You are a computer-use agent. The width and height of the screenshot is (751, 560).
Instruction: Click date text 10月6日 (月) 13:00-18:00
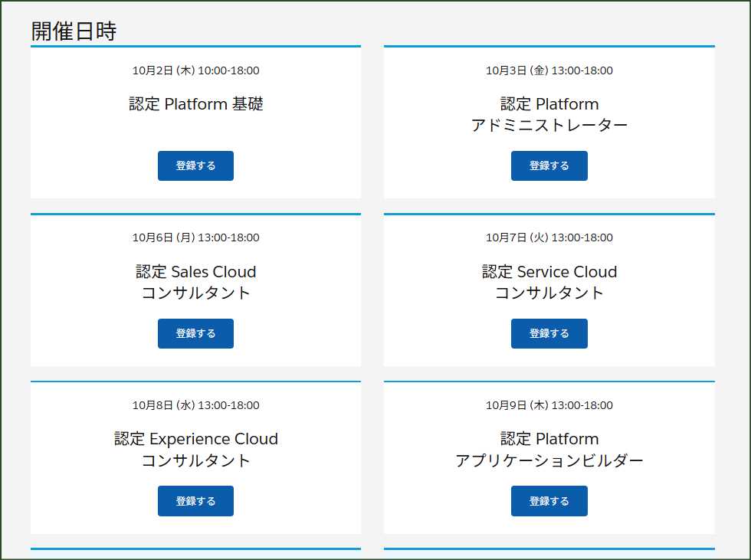pos(195,237)
